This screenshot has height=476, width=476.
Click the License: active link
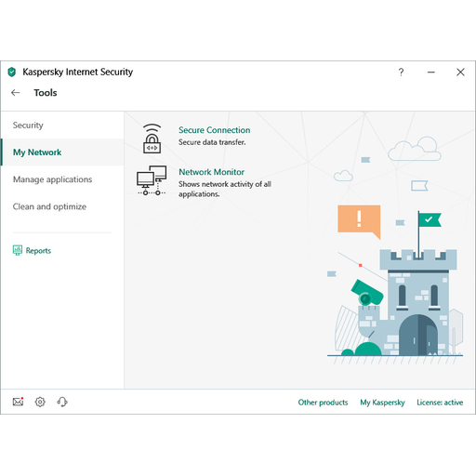440,403
